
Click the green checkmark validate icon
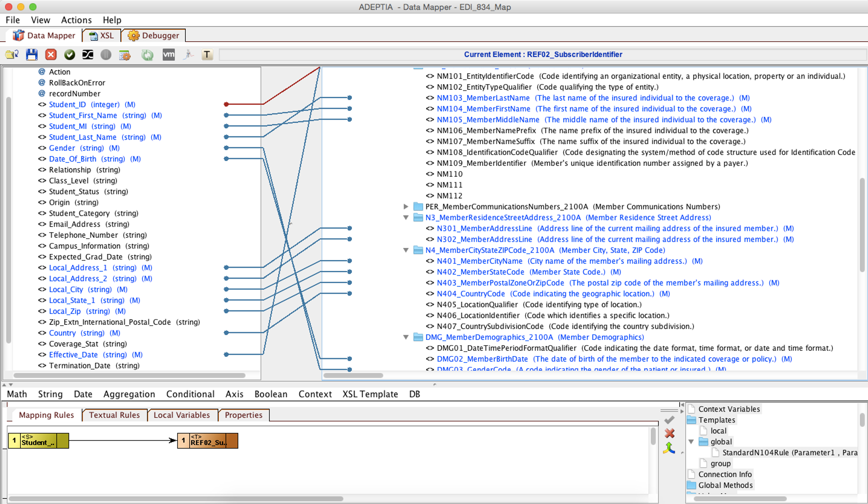click(x=69, y=55)
